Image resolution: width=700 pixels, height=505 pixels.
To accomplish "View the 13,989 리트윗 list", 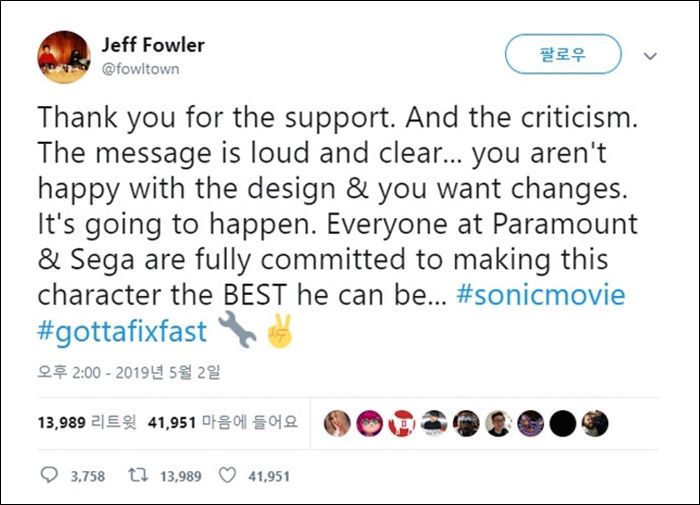I will pyautogui.click(x=86, y=423).
